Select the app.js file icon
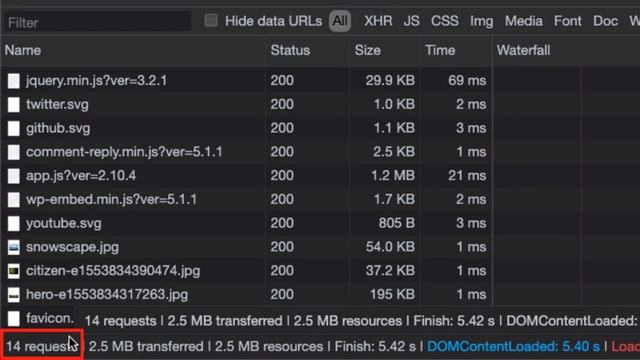The image size is (640, 360). [x=13, y=176]
